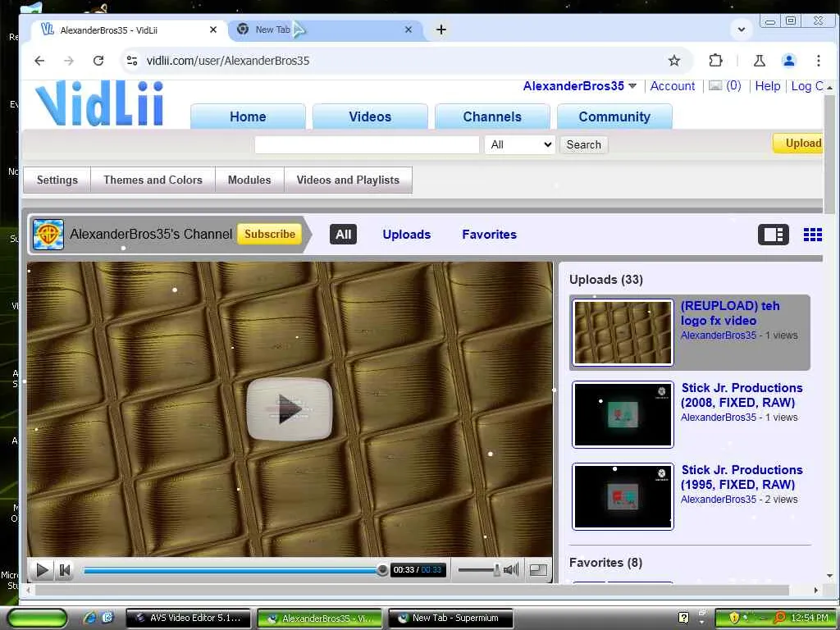Open the Home navigation tab
The width and height of the screenshot is (840, 630).
point(248,116)
